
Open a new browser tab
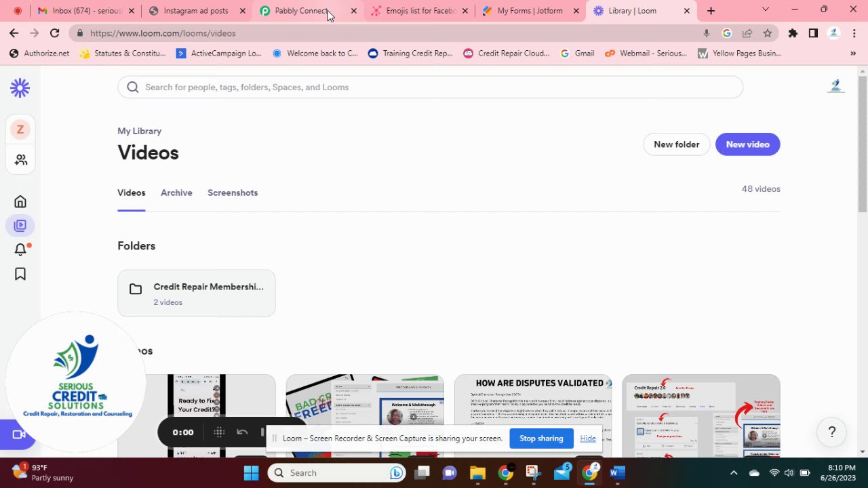click(711, 11)
